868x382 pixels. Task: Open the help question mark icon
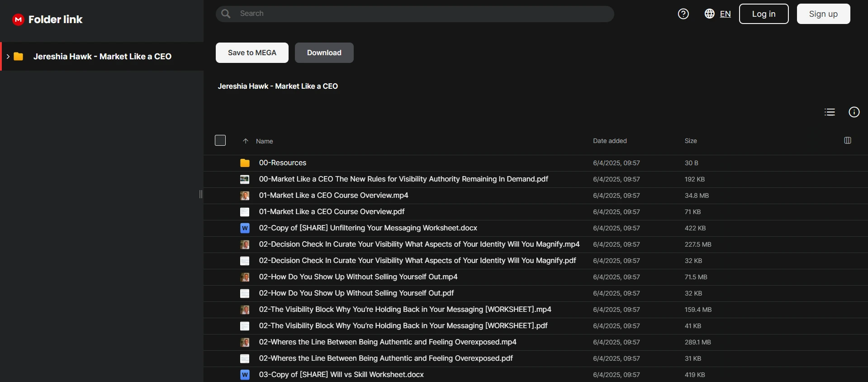[683, 14]
